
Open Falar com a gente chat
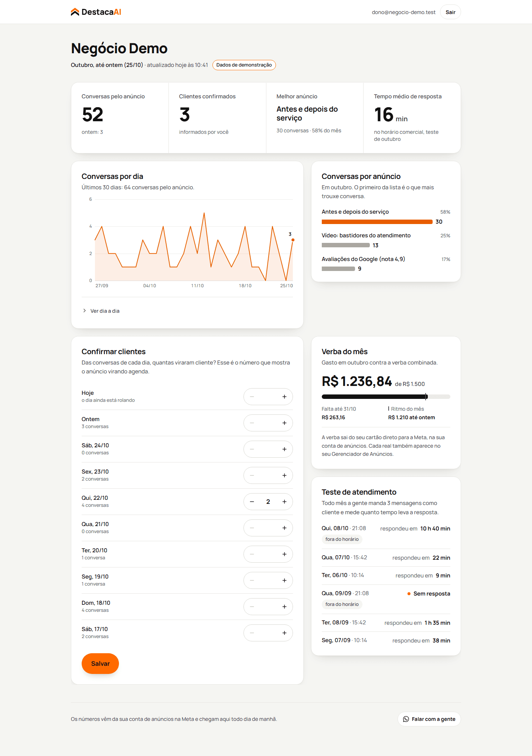pos(429,719)
